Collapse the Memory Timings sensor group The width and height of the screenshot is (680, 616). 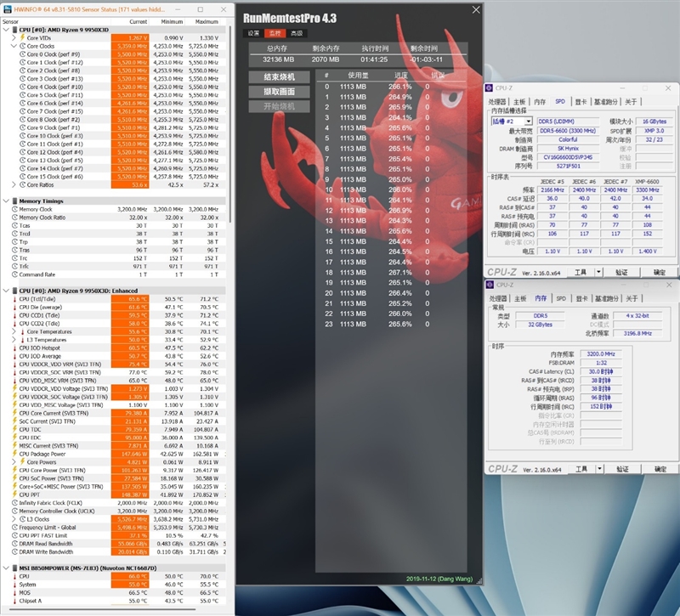pos(6,201)
